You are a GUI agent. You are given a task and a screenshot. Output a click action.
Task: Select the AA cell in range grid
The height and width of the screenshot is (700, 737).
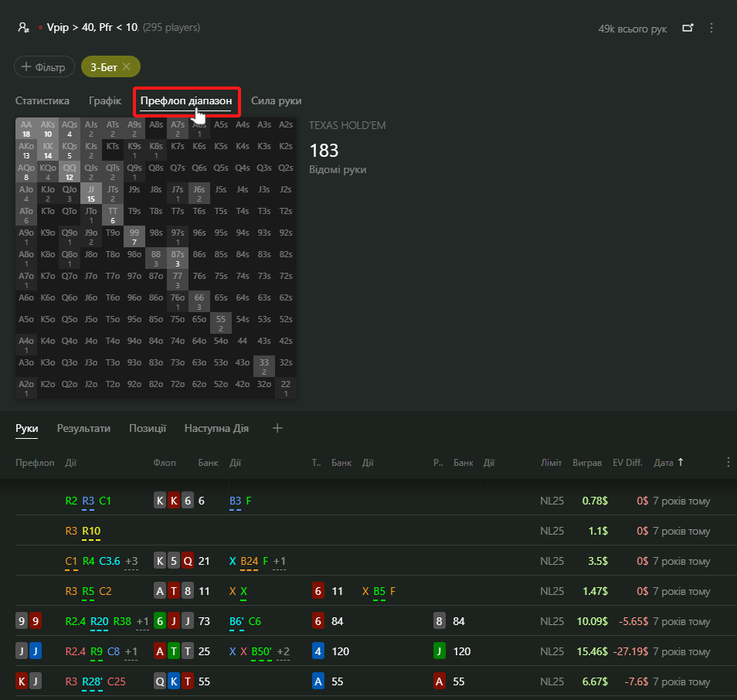click(26, 129)
